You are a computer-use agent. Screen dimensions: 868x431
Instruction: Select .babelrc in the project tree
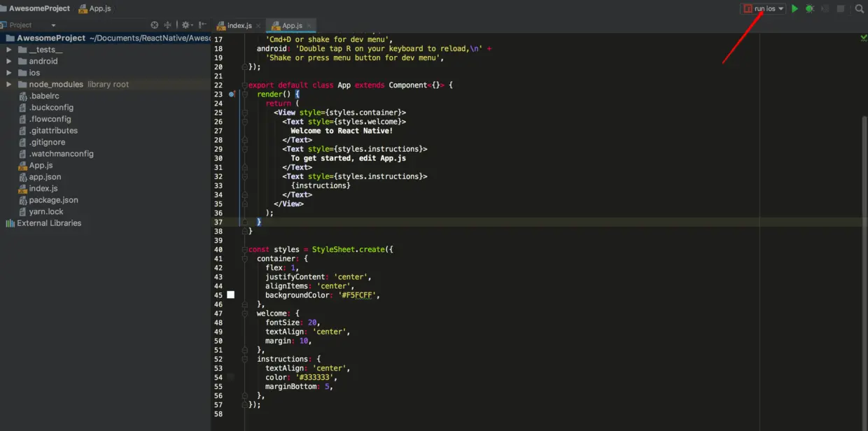point(43,96)
